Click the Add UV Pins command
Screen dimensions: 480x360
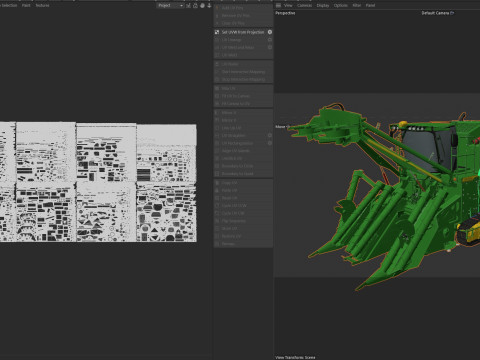click(x=243, y=8)
